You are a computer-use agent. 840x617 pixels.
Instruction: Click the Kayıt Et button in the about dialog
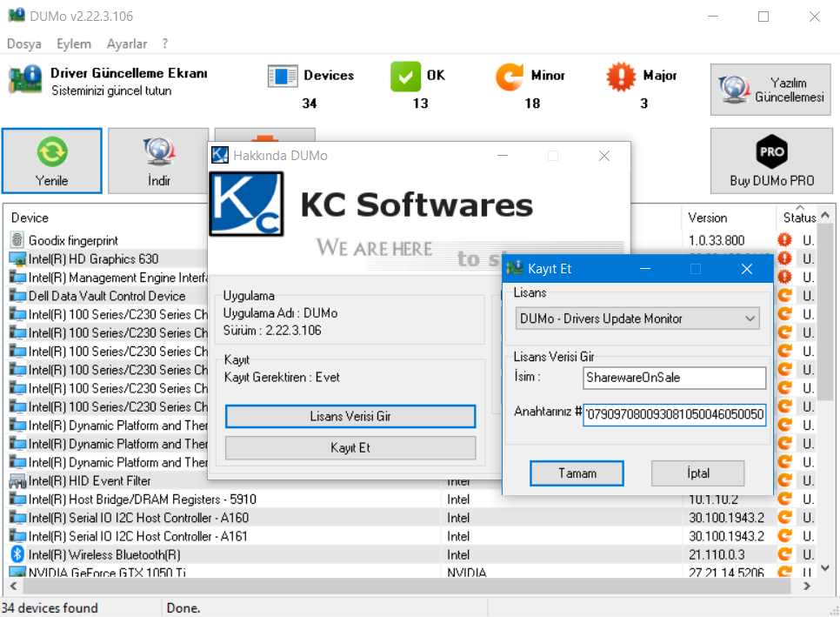[x=350, y=447]
